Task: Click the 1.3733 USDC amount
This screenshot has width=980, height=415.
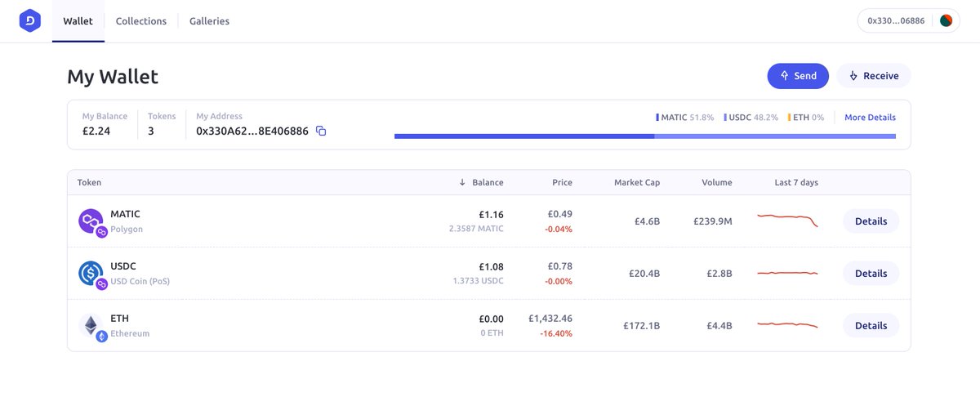Action: pos(478,282)
